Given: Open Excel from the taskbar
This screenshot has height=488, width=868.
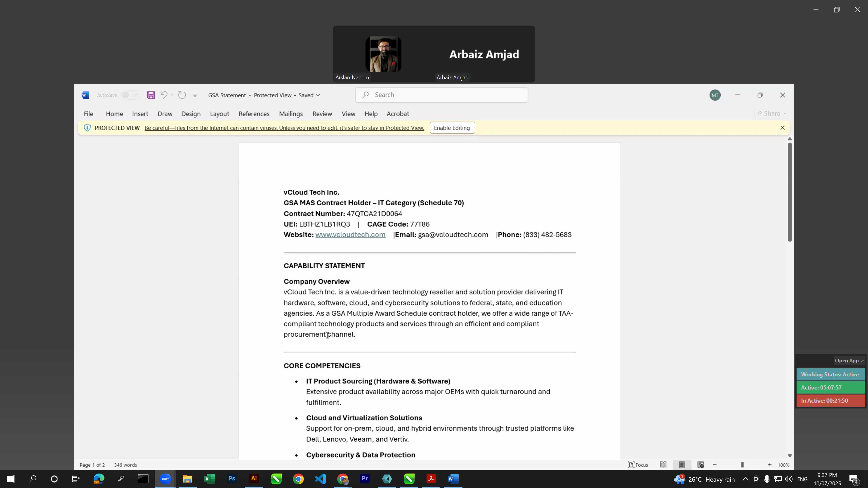Looking at the screenshot, I should pyautogui.click(x=210, y=479).
